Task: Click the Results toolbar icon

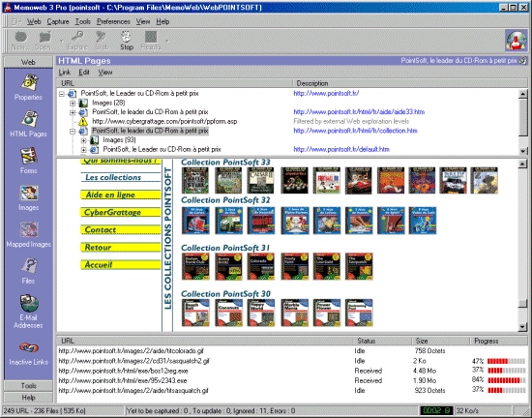Action: pyautogui.click(x=151, y=37)
